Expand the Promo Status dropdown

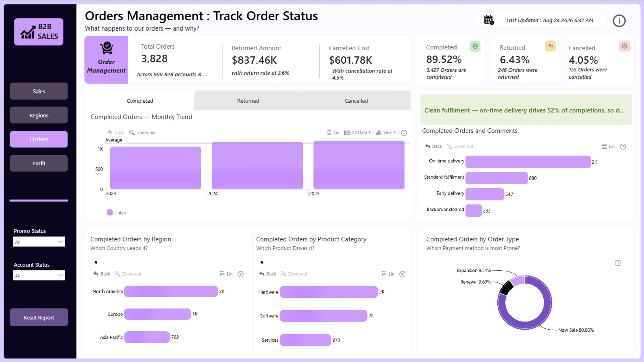click(x=39, y=242)
